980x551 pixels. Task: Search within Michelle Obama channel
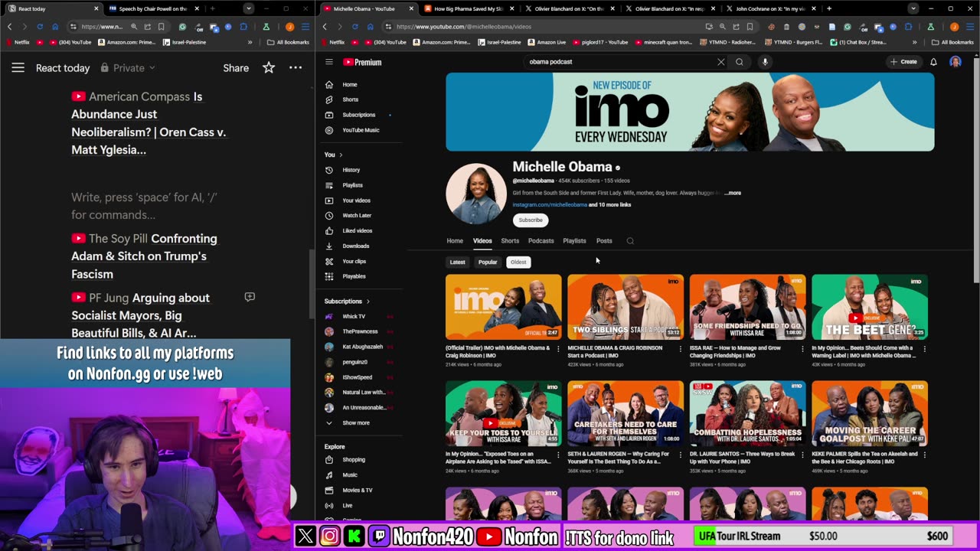(630, 241)
